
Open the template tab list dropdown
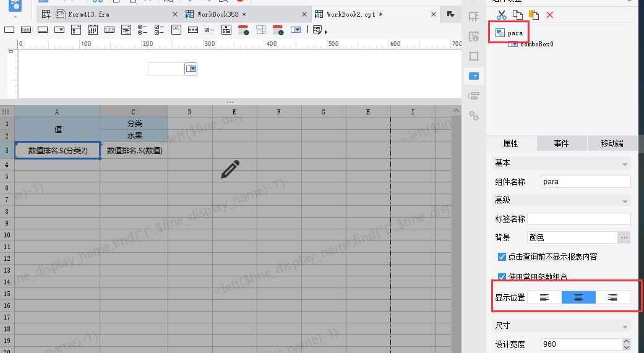tap(450, 14)
